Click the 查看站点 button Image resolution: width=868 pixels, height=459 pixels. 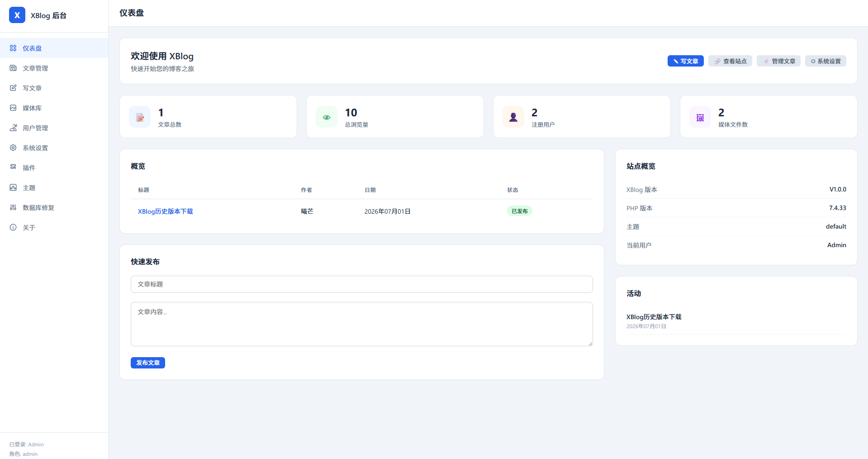click(x=730, y=61)
